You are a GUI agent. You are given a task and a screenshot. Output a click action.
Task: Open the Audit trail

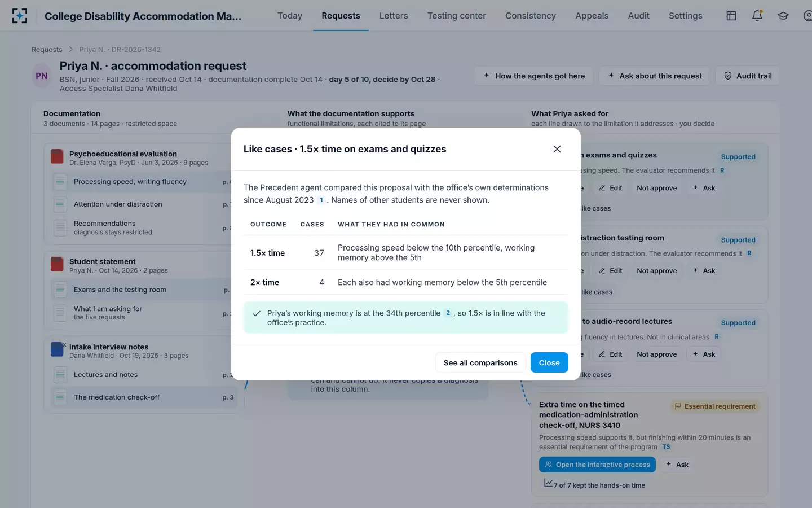(x=748, y=76)
